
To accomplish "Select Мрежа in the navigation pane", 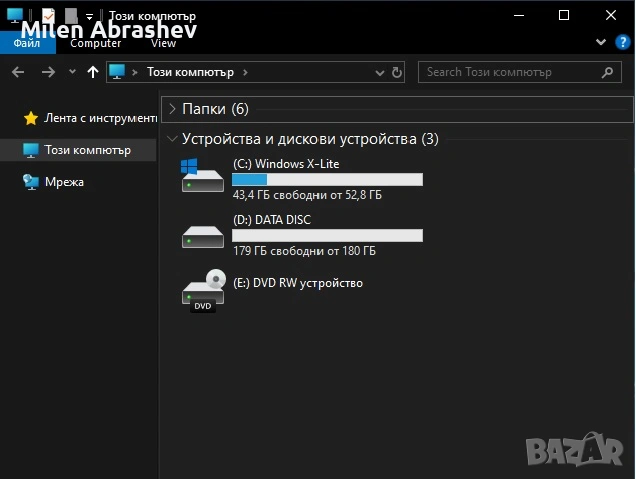I will pyautogui.click(x=64, y=182).
